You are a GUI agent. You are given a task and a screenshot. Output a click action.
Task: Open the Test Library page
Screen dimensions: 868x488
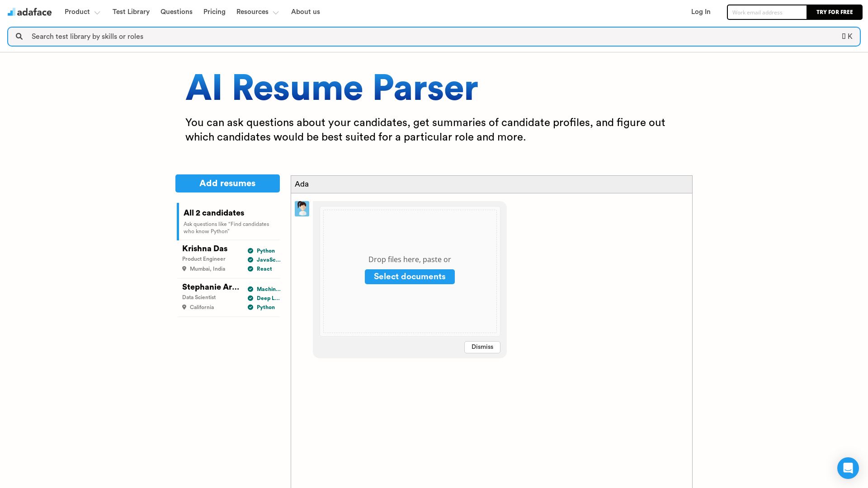tap(131, 12)
